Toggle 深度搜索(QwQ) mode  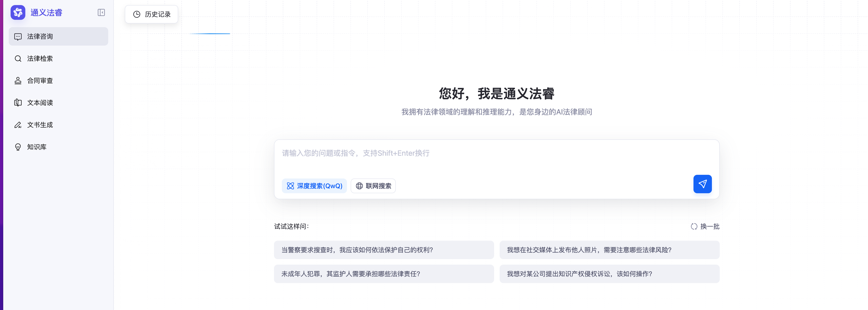pos(314,186)
